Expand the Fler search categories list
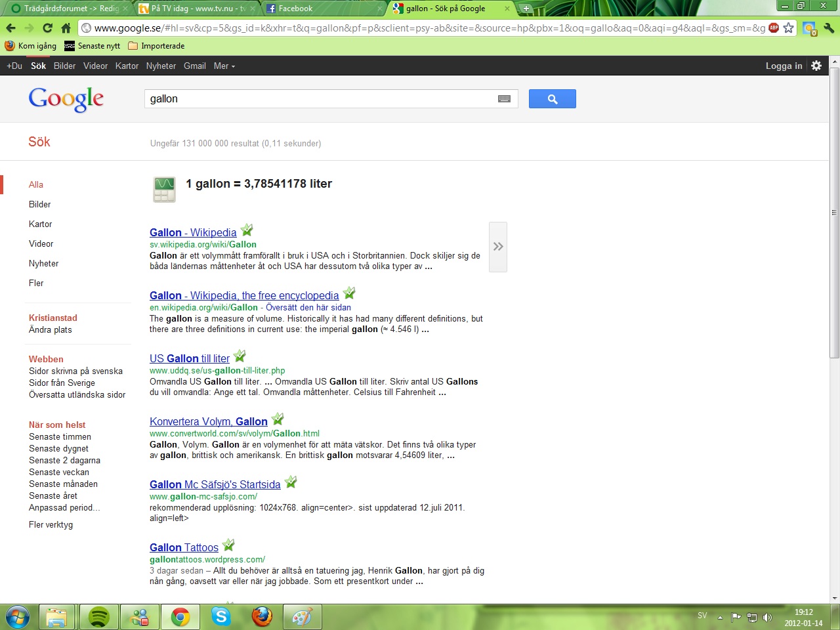Viewport: 840px width, 630px height. click(36, 283)
